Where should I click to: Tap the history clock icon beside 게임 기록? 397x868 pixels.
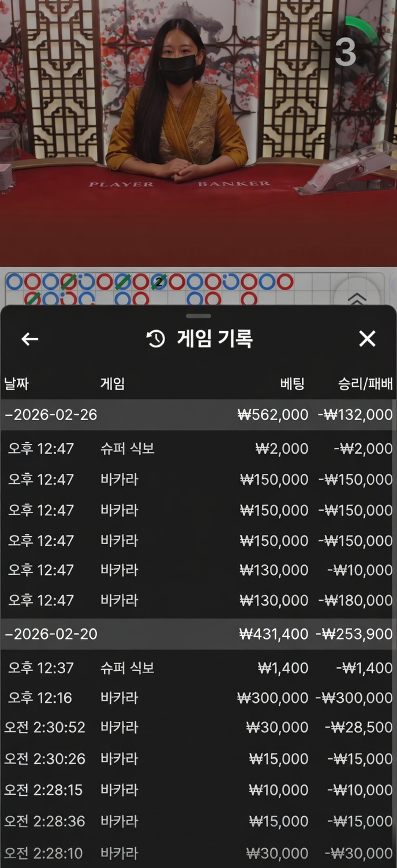click(x=156, y=339)
